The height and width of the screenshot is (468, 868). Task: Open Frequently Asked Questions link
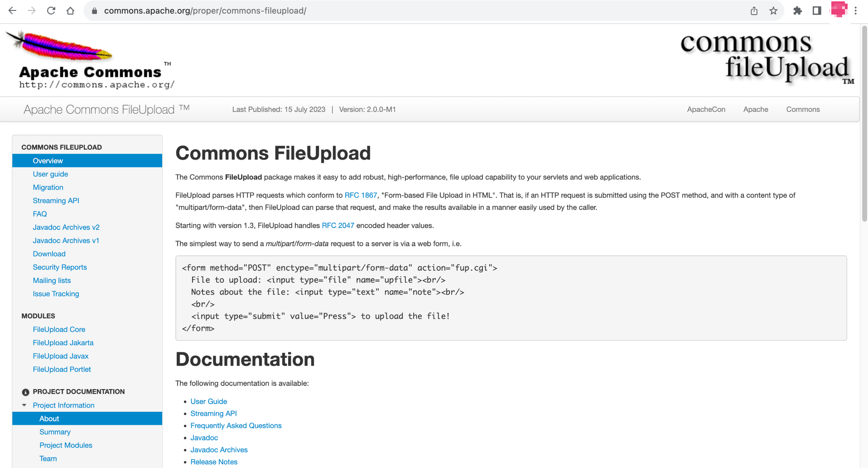point(236,425)
